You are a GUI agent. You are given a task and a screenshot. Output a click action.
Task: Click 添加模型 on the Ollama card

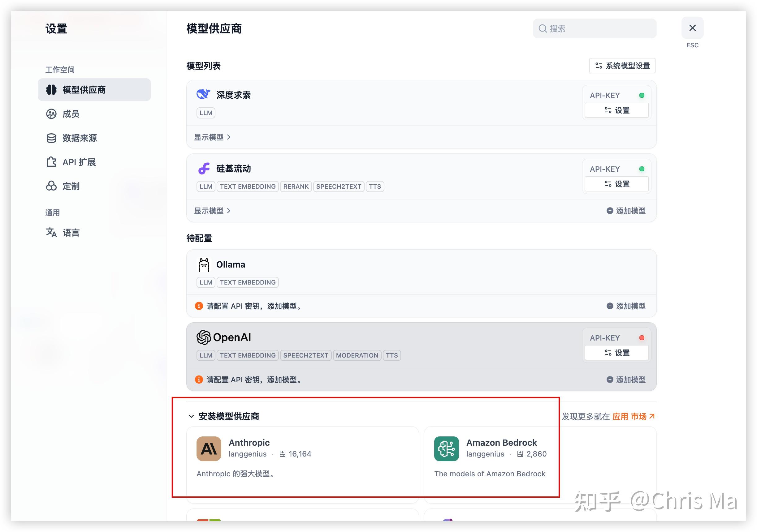[x=626, y=306]
